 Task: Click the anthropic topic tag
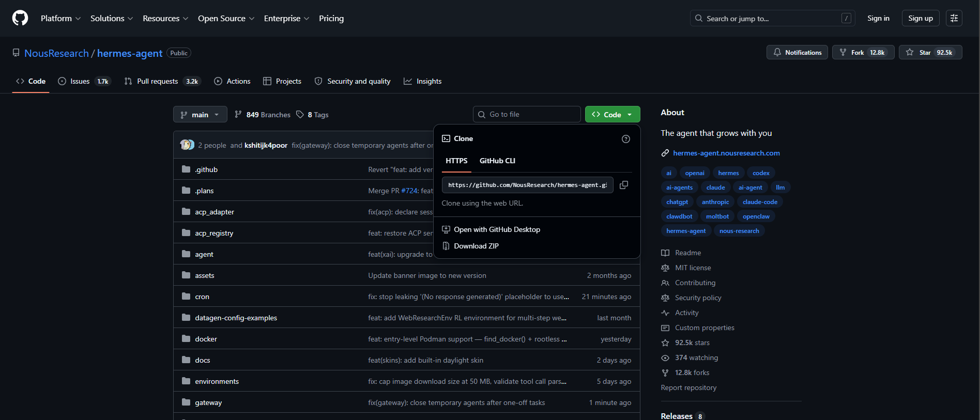[715, 202]
